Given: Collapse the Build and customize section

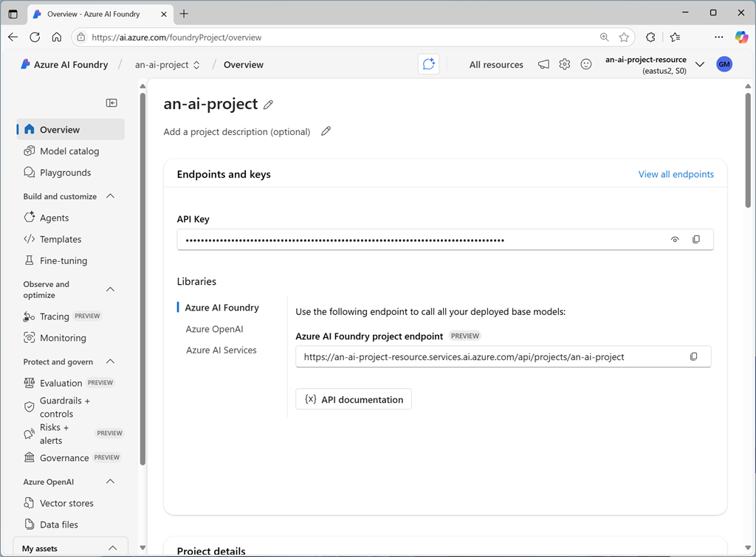Looking at the screenshot, I should tap(111, 196).
